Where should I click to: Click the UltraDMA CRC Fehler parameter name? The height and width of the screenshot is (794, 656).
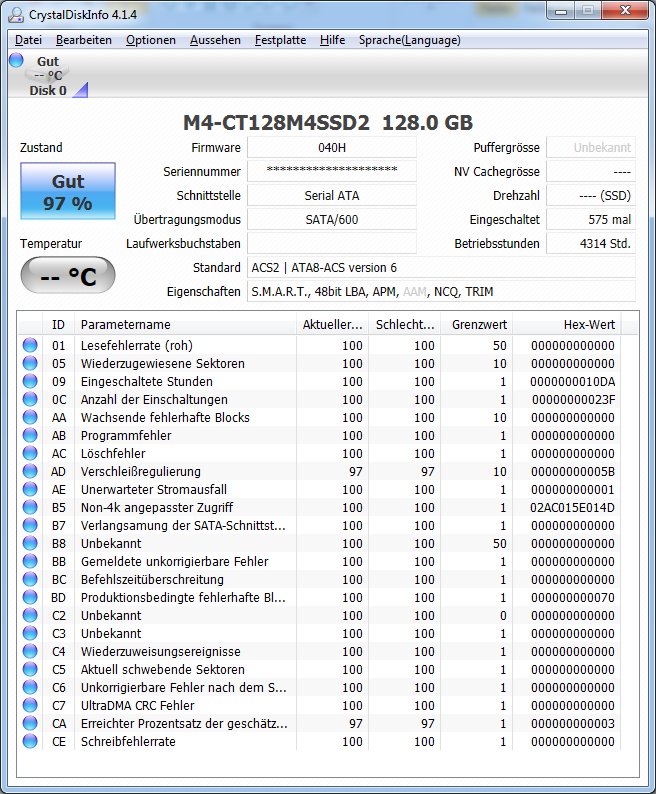[138, 705]
